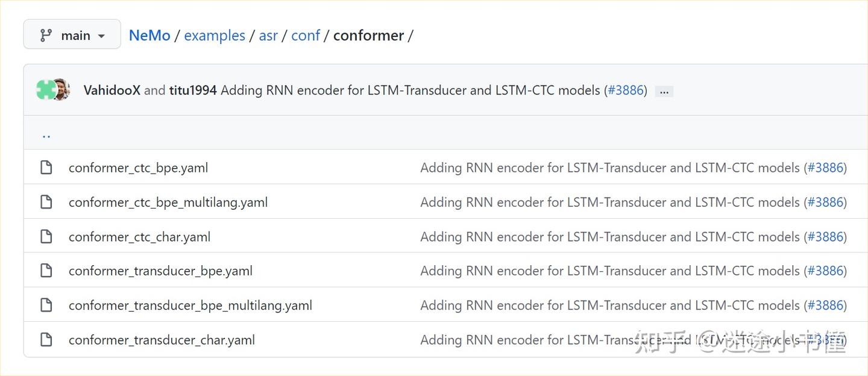Navigate to the asr breadcrumb folder

coord(268,35)
